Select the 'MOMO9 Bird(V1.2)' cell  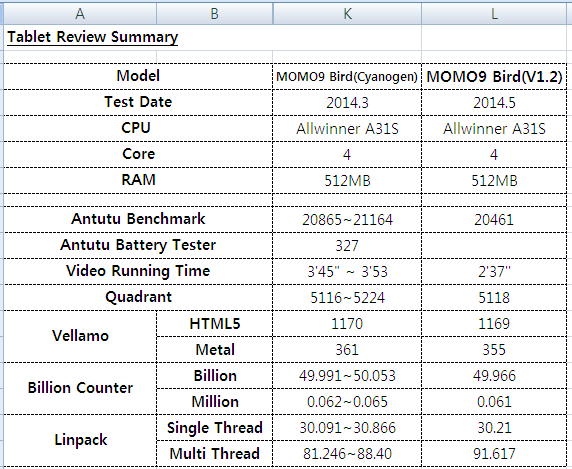click(x=494, y=77)
